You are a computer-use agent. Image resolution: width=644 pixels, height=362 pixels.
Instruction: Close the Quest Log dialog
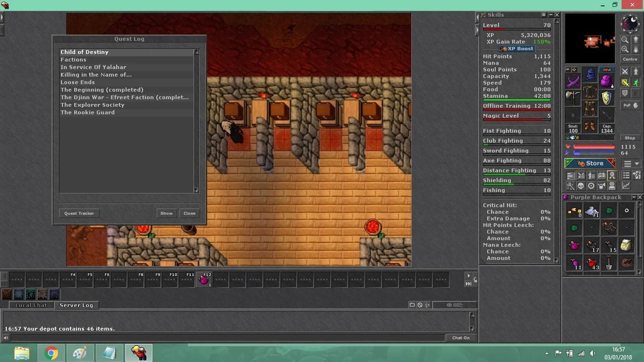189,213
